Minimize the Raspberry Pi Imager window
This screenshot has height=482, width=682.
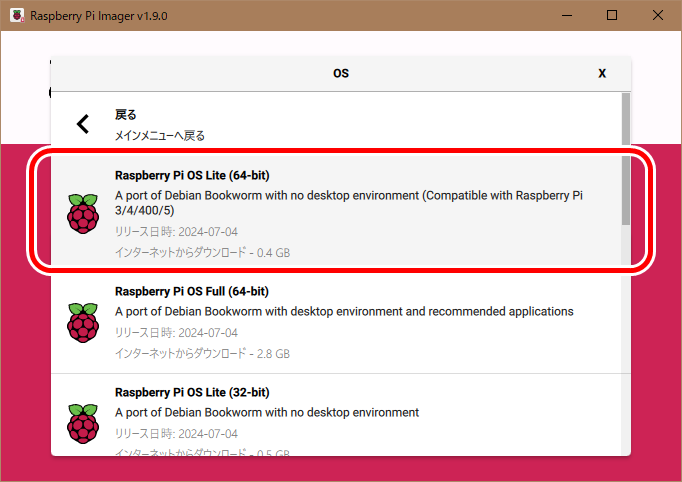(x=566, y=16)
